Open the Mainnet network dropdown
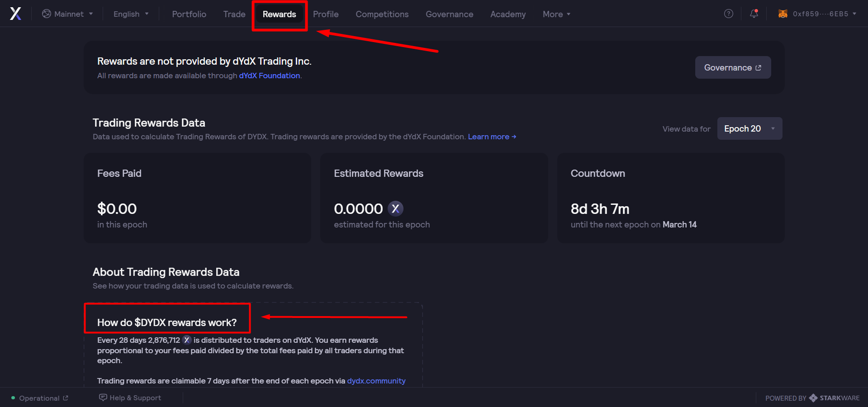 coord(67,14)
